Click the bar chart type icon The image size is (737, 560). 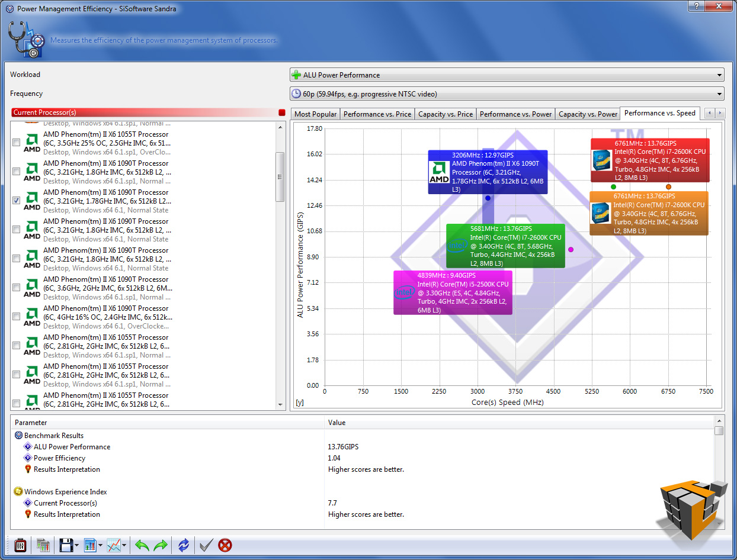point(90,545)
